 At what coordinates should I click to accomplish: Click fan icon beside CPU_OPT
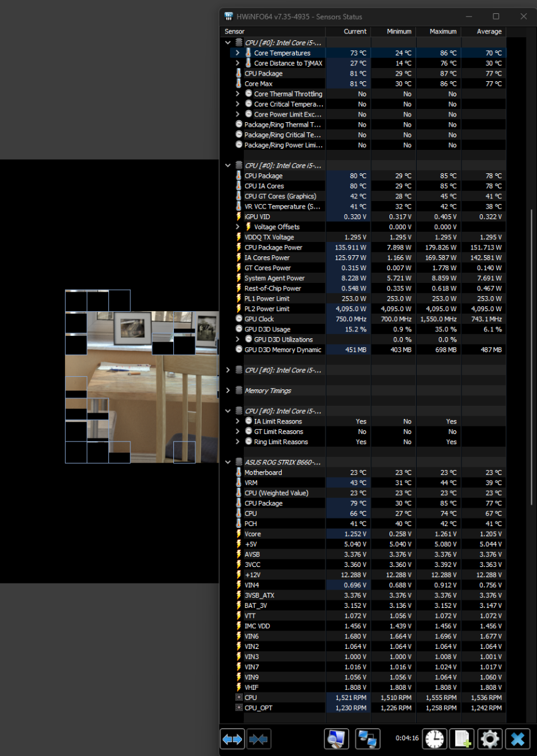pyautogui.click(x=239, y=707)
